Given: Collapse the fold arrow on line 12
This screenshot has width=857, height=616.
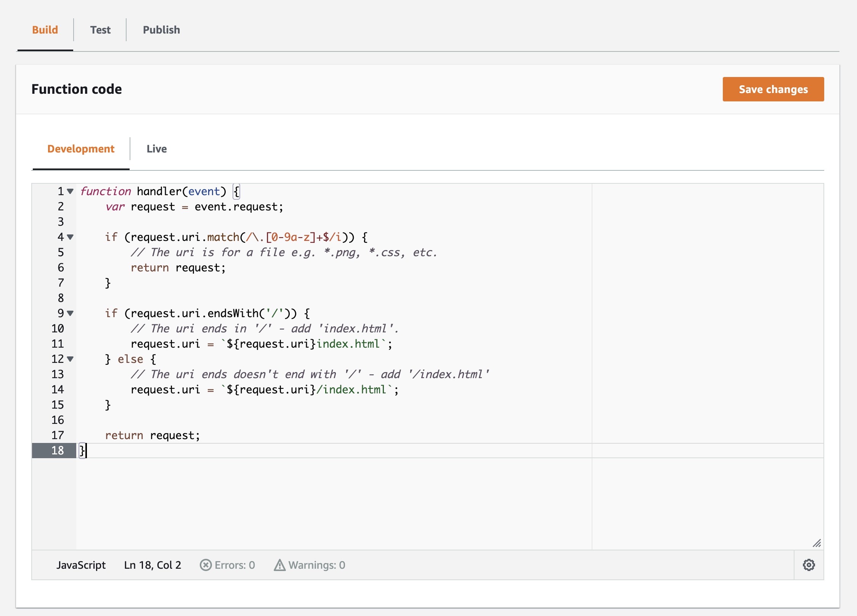Looking at the screenshot, I should pyautogui.click(x=70, y=359).
